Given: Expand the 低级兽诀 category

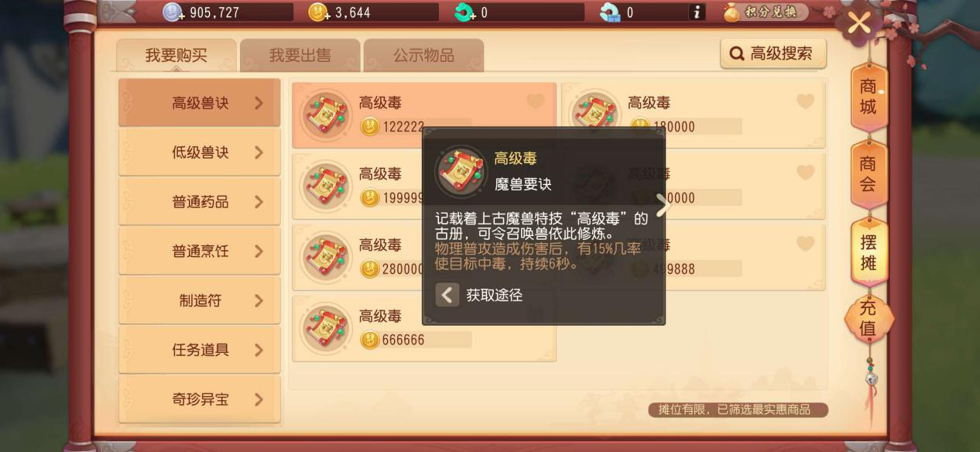Looking at the screenshot, I should pyautogui.click(x=200, y=152).
